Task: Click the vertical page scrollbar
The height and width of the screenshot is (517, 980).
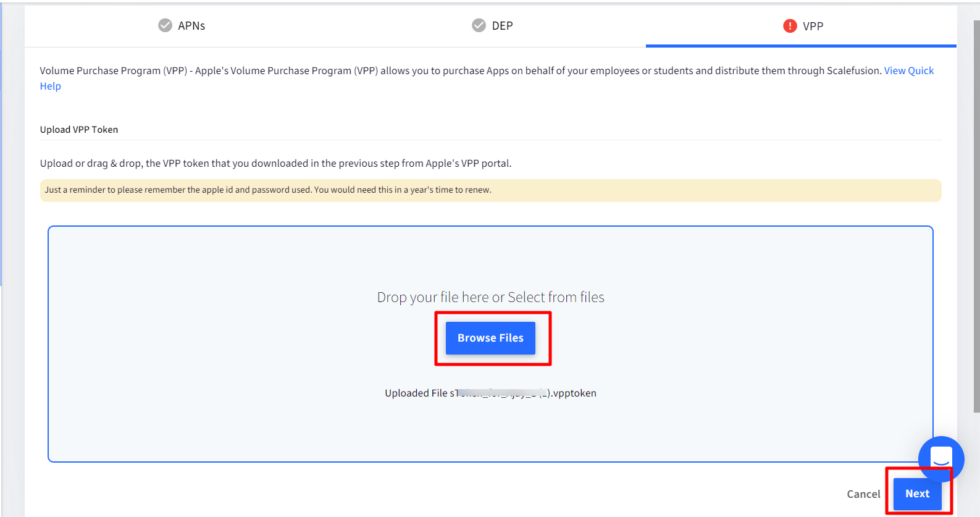Action: click(976, 216)
